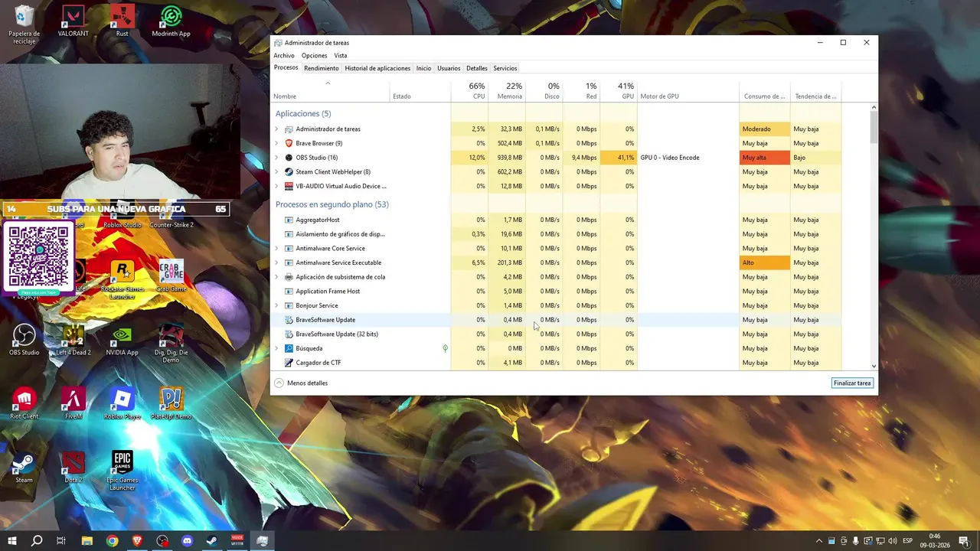Expand the Antimalware Core Service row

[277, 249]
